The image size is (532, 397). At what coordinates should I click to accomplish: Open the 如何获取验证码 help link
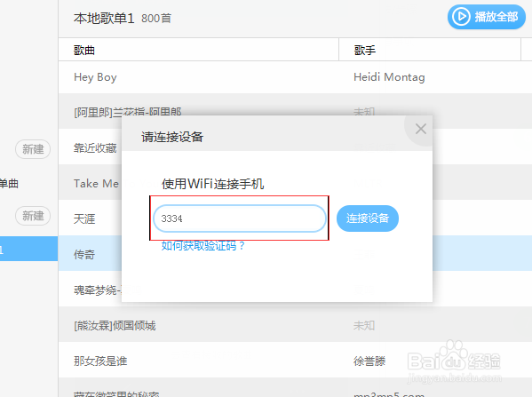(202, 246)
